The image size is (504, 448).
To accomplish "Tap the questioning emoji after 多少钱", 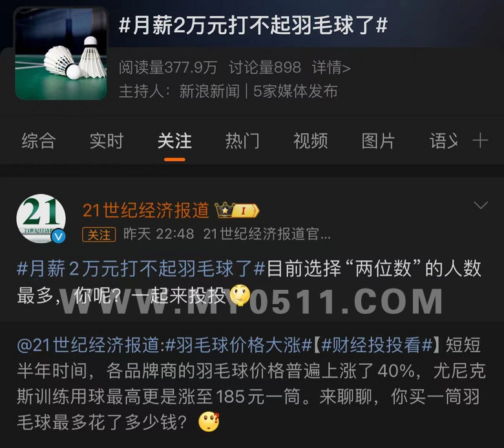I will click(209, 422).
